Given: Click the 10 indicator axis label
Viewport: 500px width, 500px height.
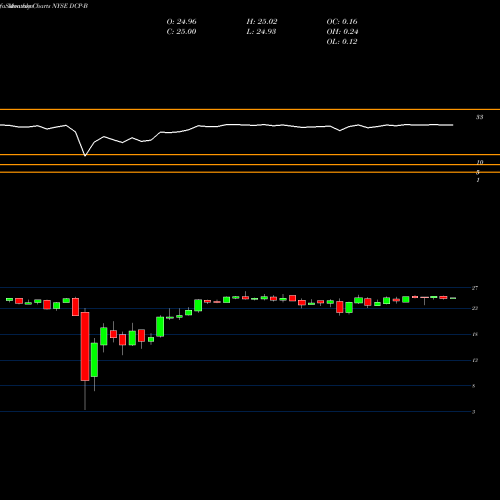Looking at the screenshot, I should pyautogui.click(x=479, y=162).
